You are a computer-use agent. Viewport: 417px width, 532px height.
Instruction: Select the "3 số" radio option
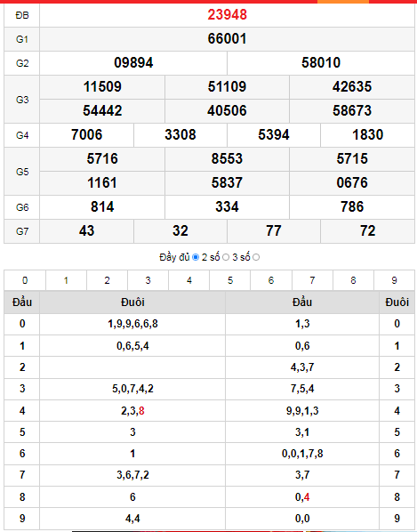[x=256, y=257]
